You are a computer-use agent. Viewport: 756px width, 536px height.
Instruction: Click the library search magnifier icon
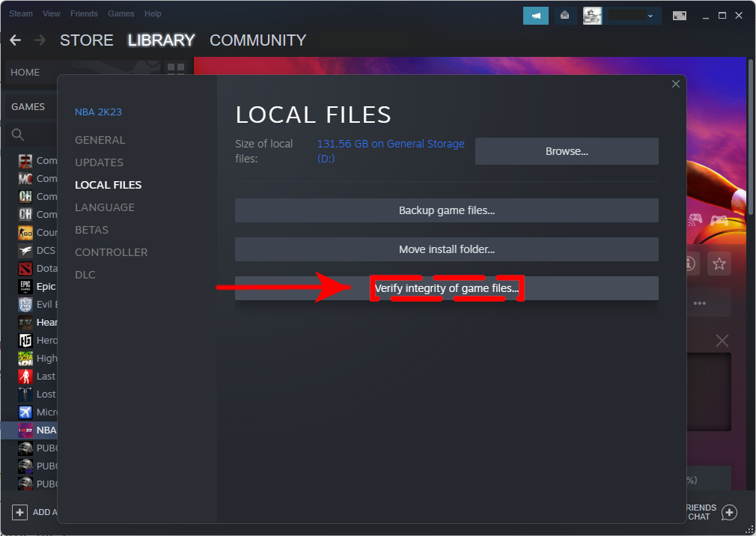click(x=18, y=135)
